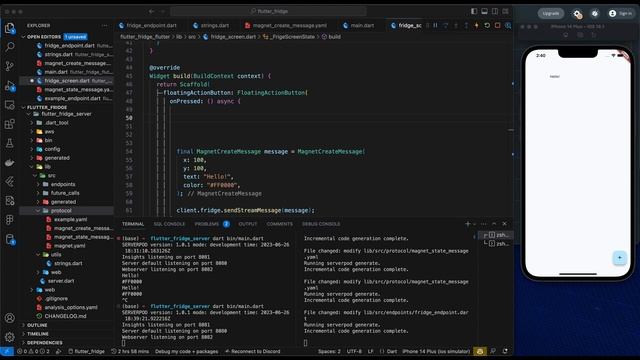Click the remote window icon in status bar
Screen dimensions: 640x360
pos(7,351)
